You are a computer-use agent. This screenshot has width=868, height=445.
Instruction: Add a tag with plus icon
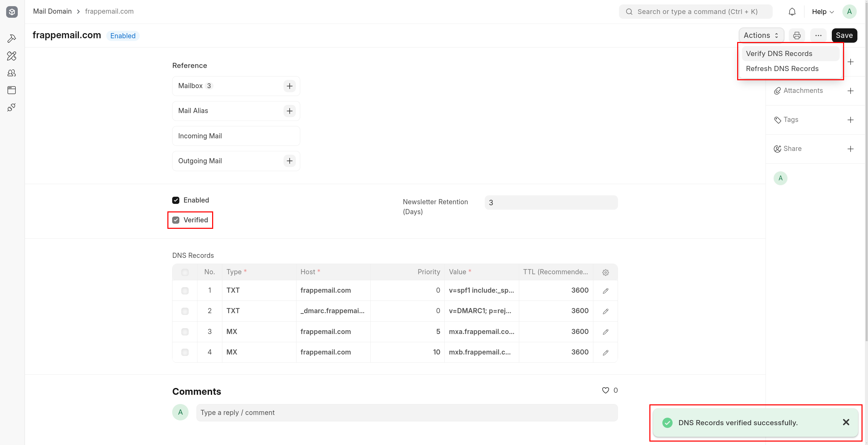click(x=851, y=120)
